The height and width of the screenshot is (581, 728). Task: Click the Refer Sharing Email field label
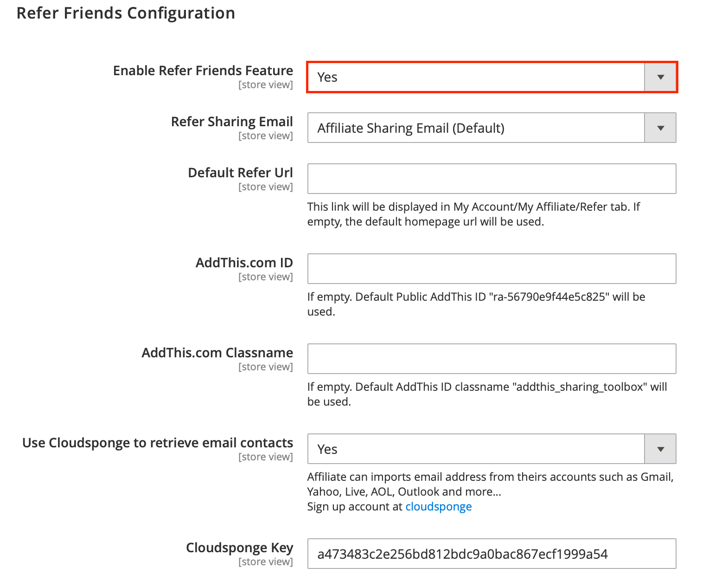(x=231, y=121)
